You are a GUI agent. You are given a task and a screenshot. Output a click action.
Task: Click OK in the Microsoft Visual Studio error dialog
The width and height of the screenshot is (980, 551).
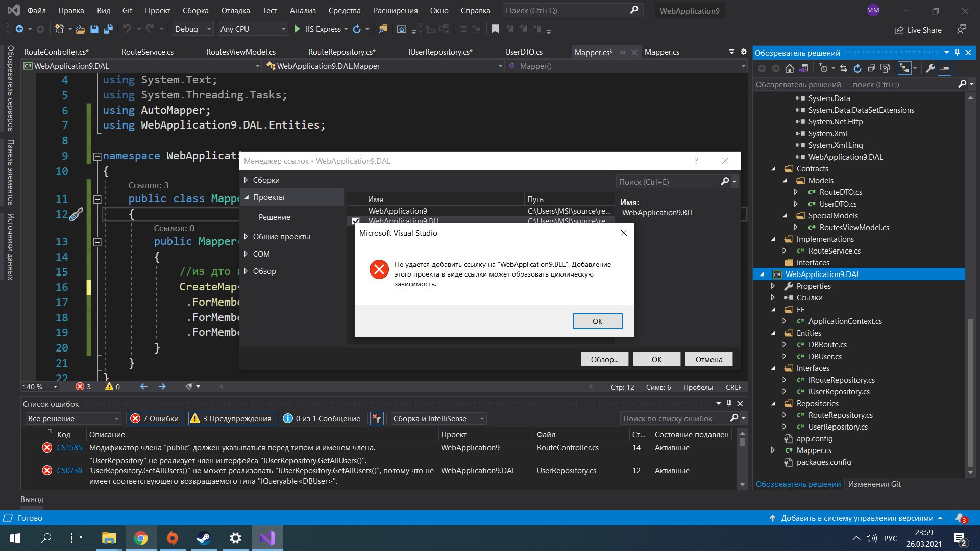(597, 321)
